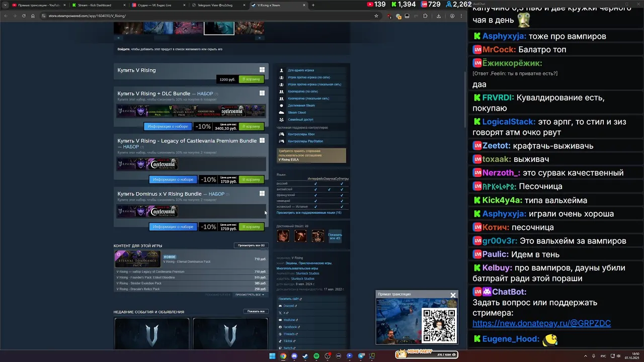Image resolution: width=644 pixels, height=362 pixels.
Task: Open the Discord external link
Action: 289,306
